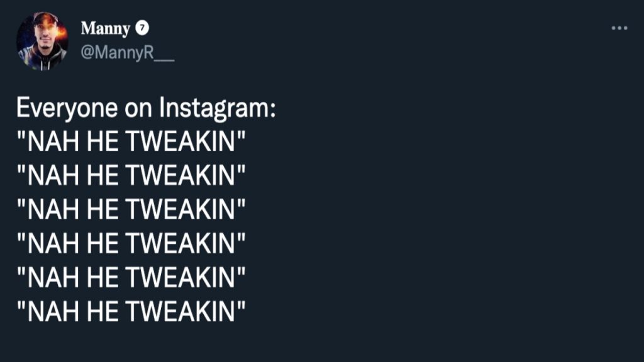Click the cap in Manny's avatar photo
Image resolution: width=644 pixels, height=362 pixels.
[45, 18]
